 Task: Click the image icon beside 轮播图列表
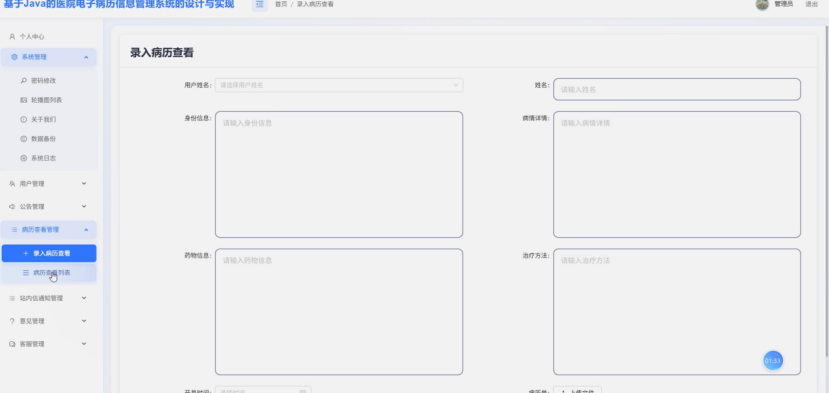[23, 100]
